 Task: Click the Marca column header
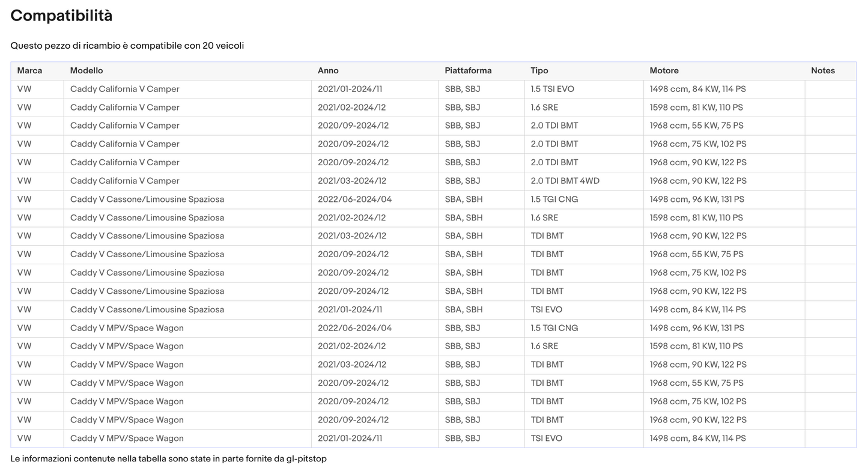coord(29,71)
